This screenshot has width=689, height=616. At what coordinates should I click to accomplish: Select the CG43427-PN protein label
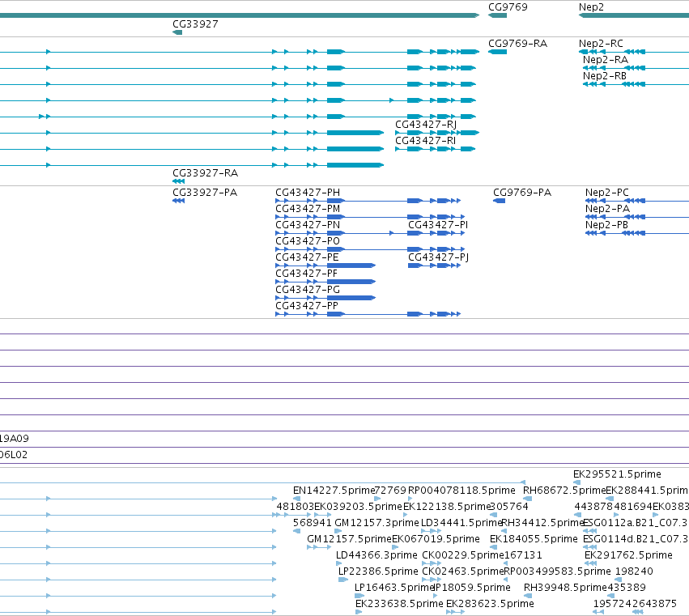coord(308,225)
